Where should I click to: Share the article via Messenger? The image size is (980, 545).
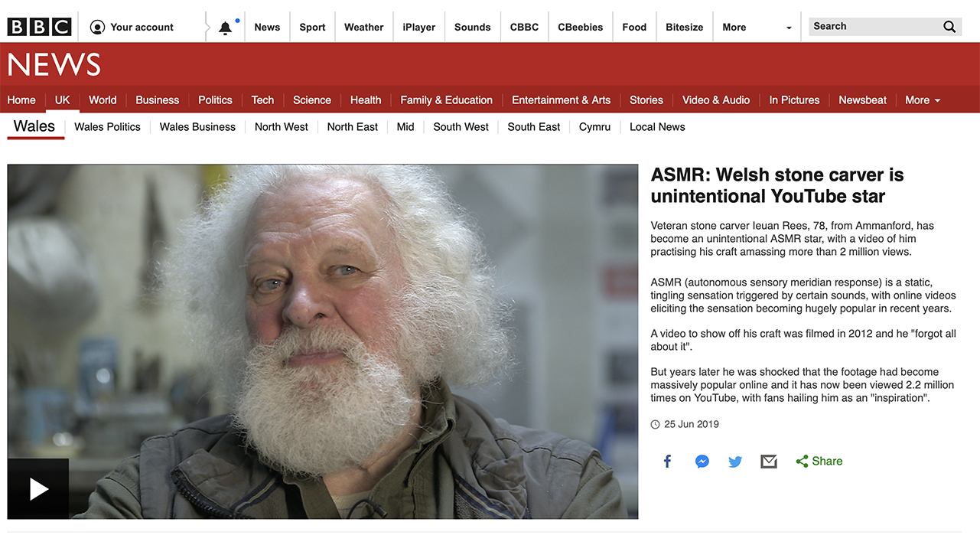[702, 461]
